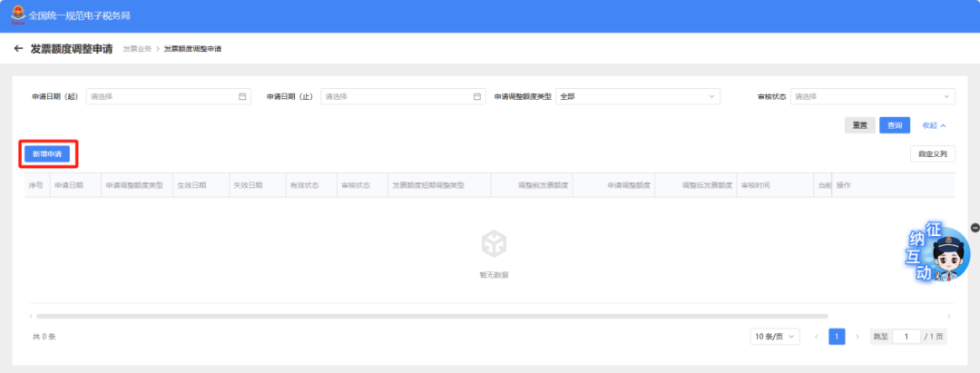
Task: Focus the 申请日期（起） date field
Action: click(x=168, y=97)
